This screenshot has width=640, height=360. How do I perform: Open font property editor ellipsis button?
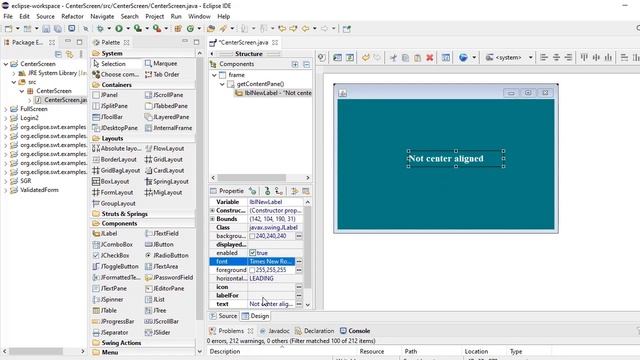[299, 262]
